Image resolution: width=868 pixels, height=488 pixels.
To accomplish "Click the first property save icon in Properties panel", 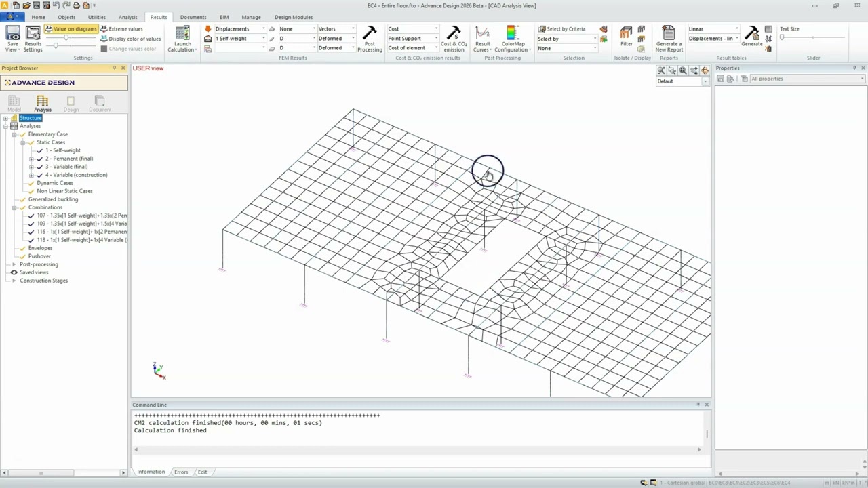I will tap(720, 79).
